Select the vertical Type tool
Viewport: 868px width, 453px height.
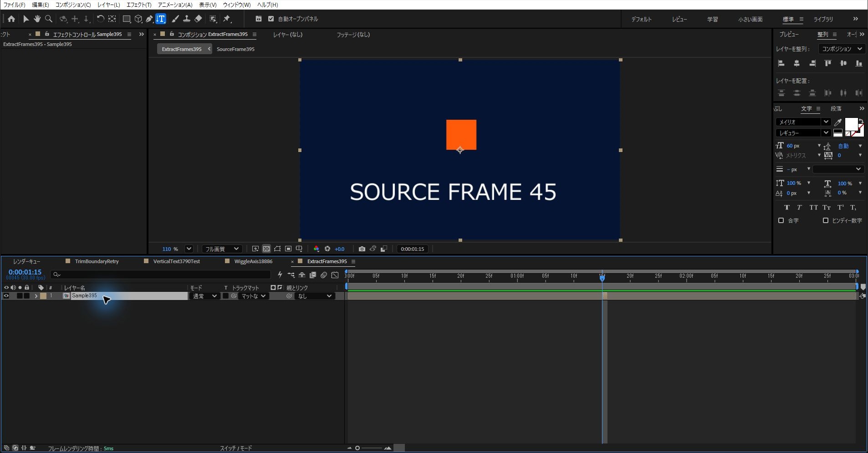(161, 19)
